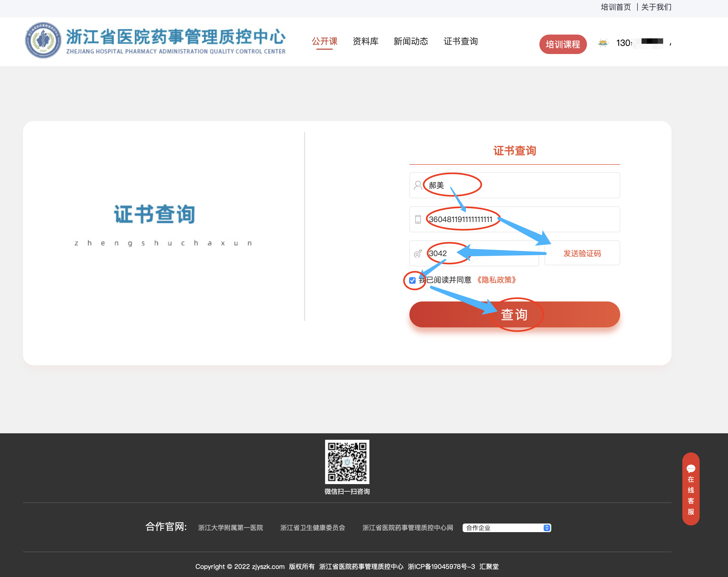Screen dimensions: 728x577
Task: Click the verification code field with 3042
Action: [x=474, y=253]
